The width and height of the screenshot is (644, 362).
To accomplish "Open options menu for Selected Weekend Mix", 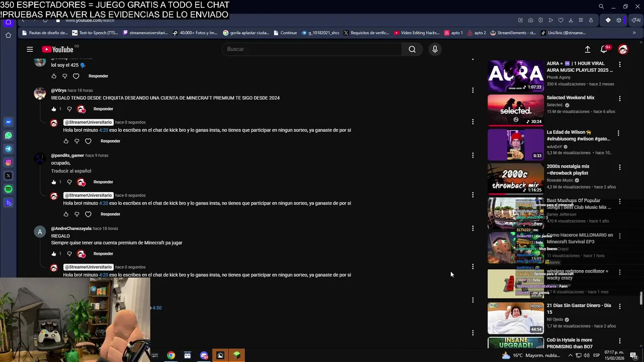I will (x=619, y=99).
